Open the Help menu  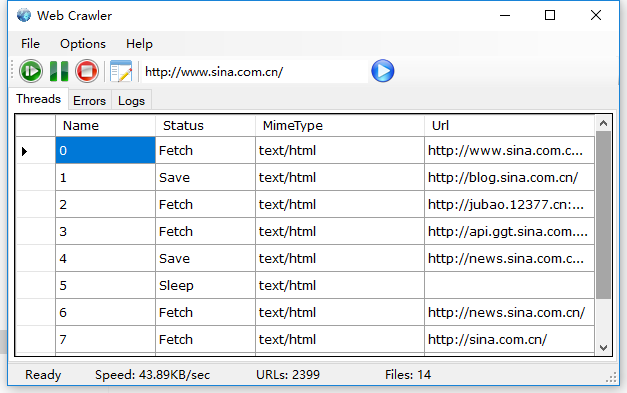click(x=139, y=44)
